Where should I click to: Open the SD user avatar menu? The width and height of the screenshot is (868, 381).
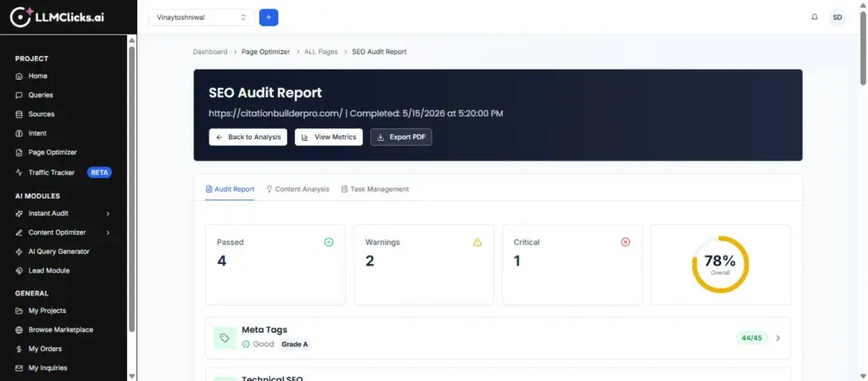click(x=837, y=17)
